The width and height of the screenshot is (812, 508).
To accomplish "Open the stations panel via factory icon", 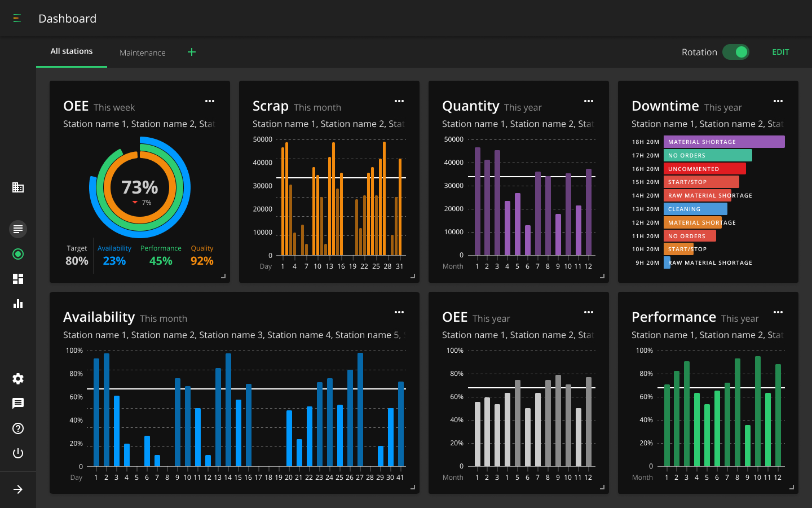I will 17,187.
